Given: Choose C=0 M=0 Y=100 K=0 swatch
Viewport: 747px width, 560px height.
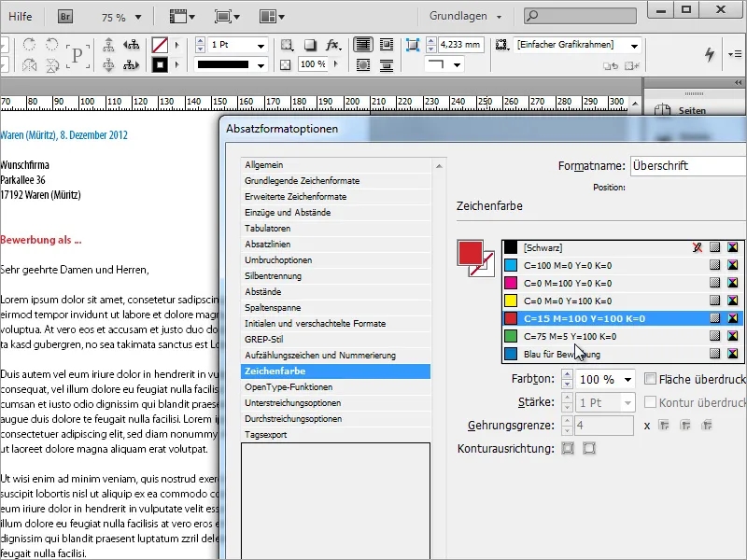Looking at the screenshot, I should [x=622, y=301].
